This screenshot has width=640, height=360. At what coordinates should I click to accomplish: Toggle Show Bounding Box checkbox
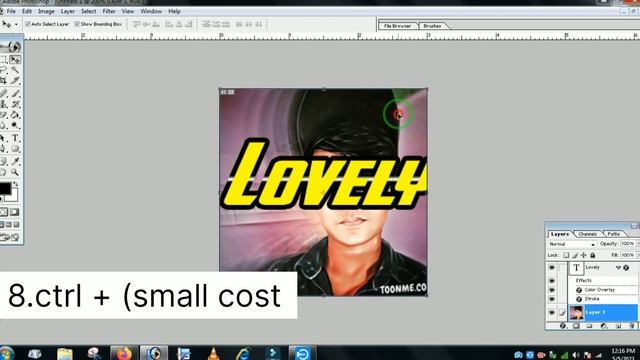coord(77,24)
